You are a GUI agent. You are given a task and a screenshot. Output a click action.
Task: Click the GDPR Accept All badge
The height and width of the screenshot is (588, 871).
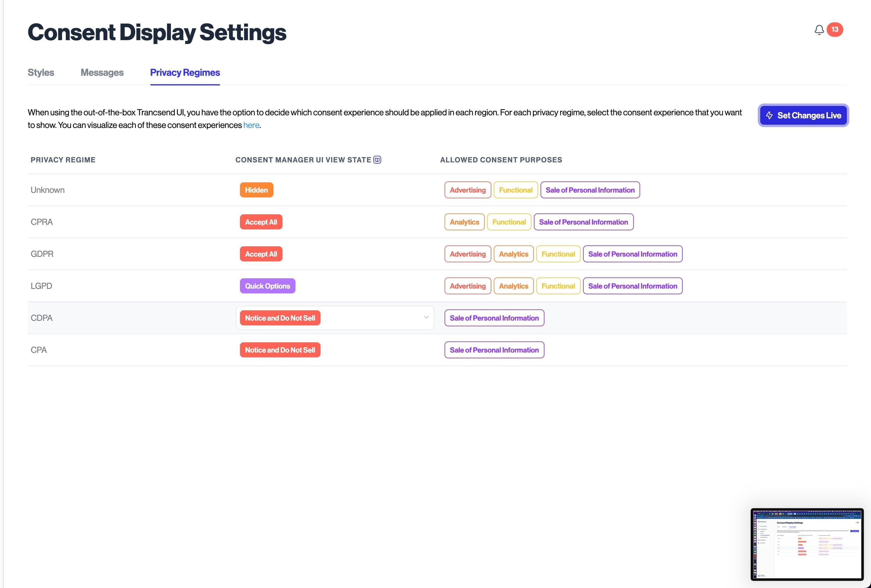(261, 254)
